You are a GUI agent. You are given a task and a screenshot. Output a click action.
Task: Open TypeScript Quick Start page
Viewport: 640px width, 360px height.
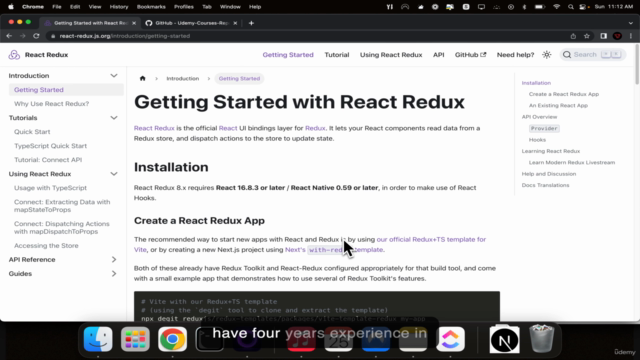point(51,146)
